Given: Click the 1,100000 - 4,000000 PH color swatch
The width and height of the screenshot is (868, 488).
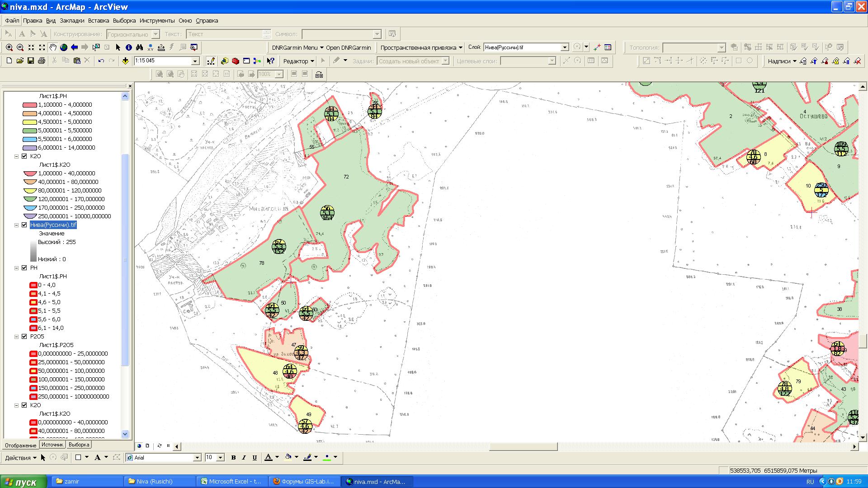Looking at the screenshot, I should click(x=29, y=105).
